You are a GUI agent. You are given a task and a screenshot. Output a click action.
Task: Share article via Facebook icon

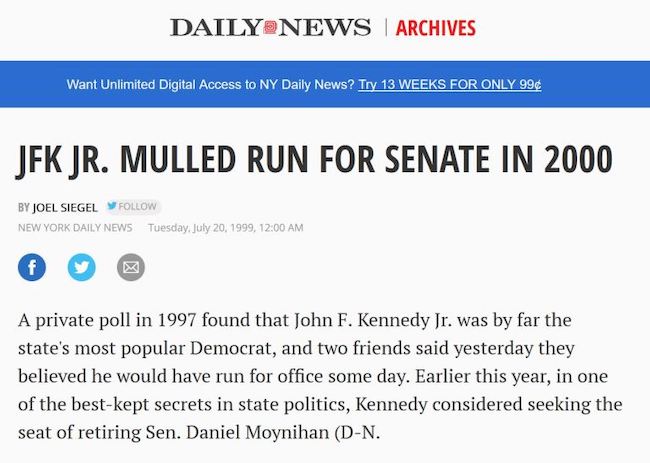[32, 267]
